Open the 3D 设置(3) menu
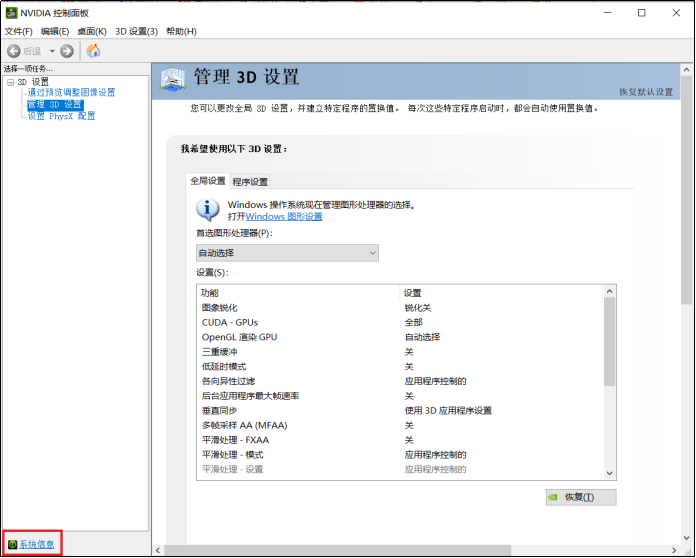Viewport: 696px width, 558px height. 136,32
